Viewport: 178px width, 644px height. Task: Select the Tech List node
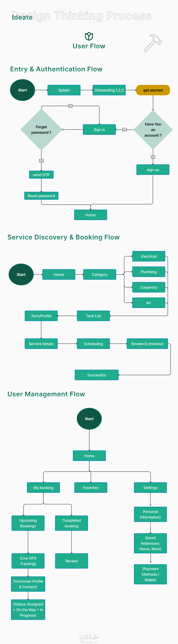(x=93, y=316)
